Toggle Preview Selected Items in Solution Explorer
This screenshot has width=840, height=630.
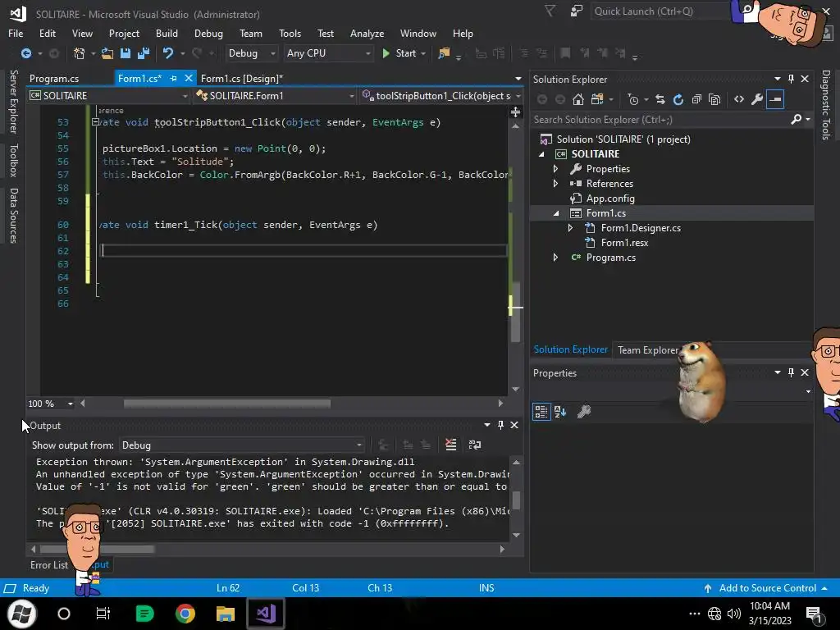[775, 99]
